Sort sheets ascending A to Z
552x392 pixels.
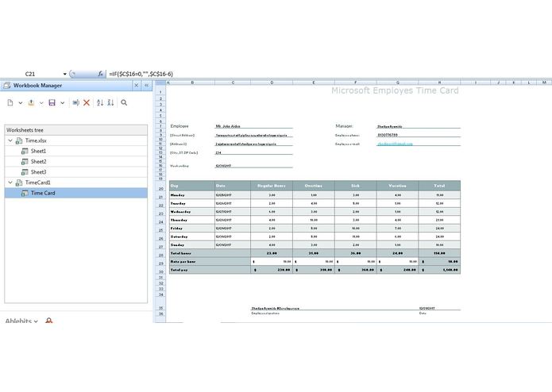click(100, 102)
